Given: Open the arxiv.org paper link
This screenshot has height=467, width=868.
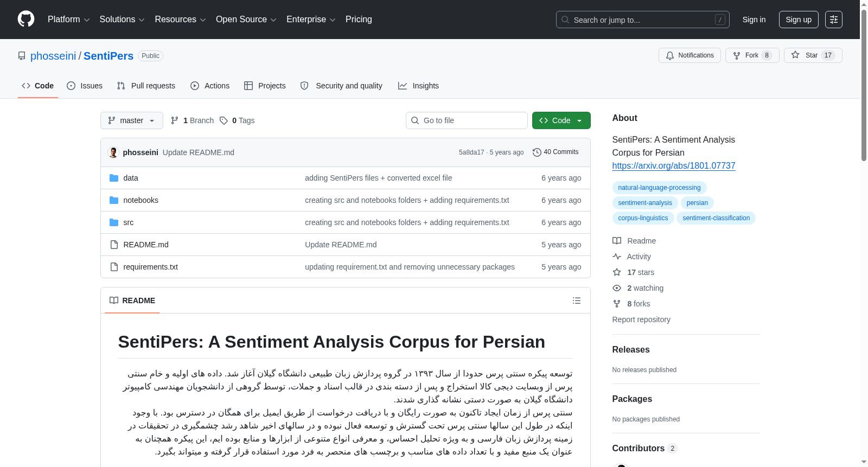Looking at the screenshot, I should (674, 165).
